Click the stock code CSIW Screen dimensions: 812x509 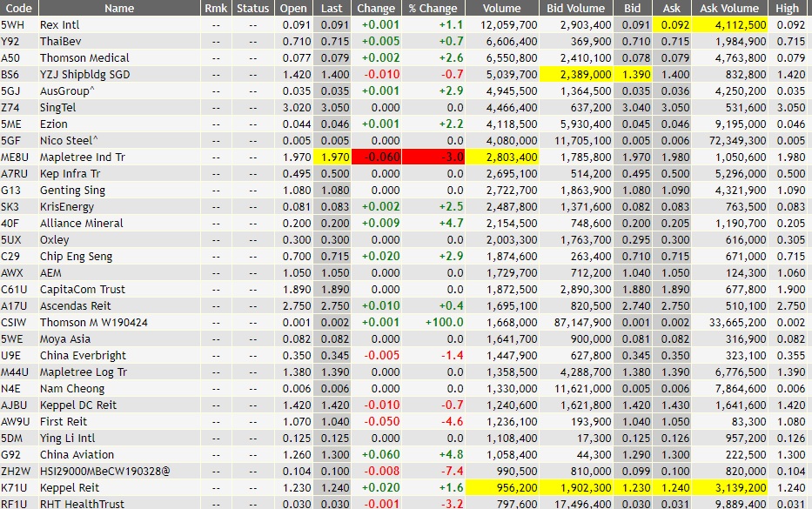13,323
